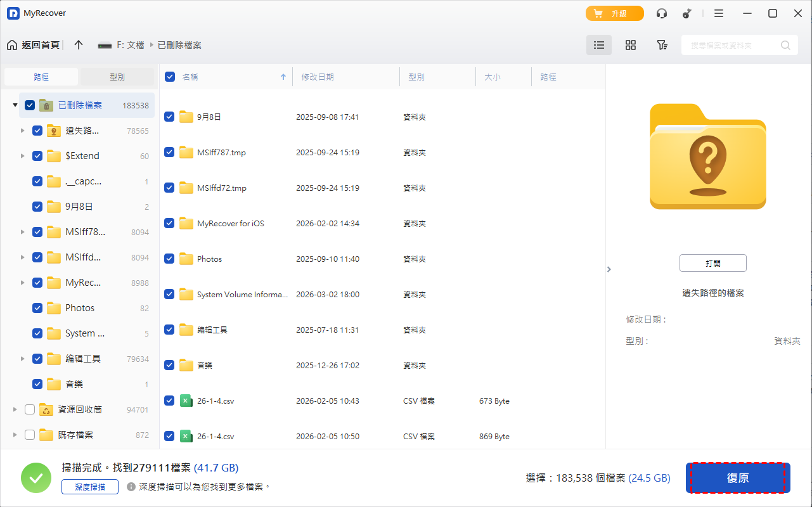Click the 復原 recover button
Screen dimensions: 812x507
pyautogui.click(x=738, y=478)
